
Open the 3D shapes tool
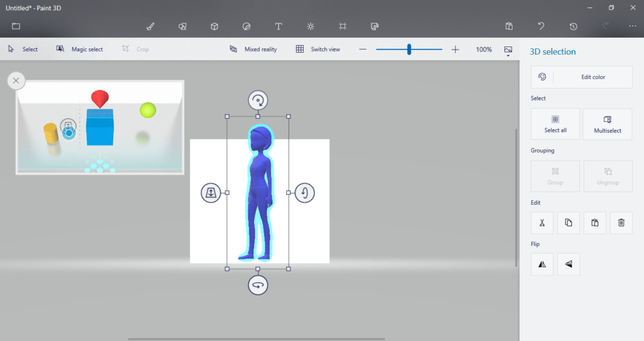tap(214, 26)
